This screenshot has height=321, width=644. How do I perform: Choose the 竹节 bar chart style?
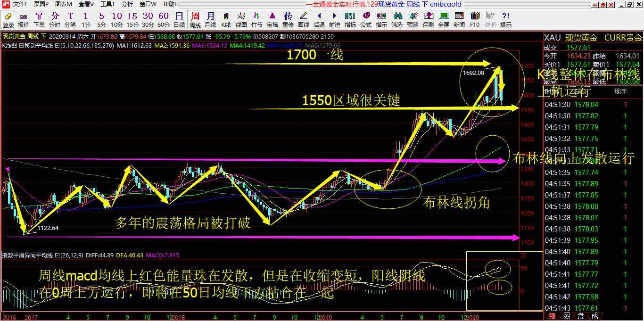click(257, 20)
